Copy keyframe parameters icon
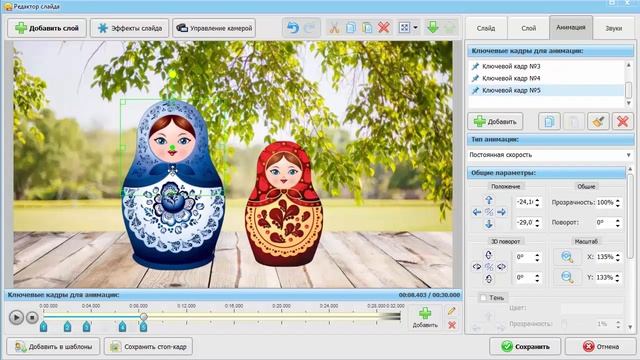 pyautogui.click(x=549, y=122)
